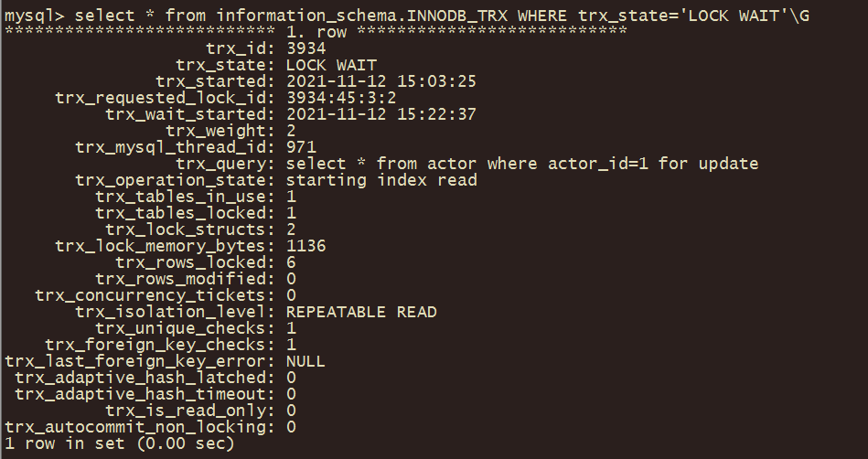Click the '1 row in set' result line

point(120,443)
